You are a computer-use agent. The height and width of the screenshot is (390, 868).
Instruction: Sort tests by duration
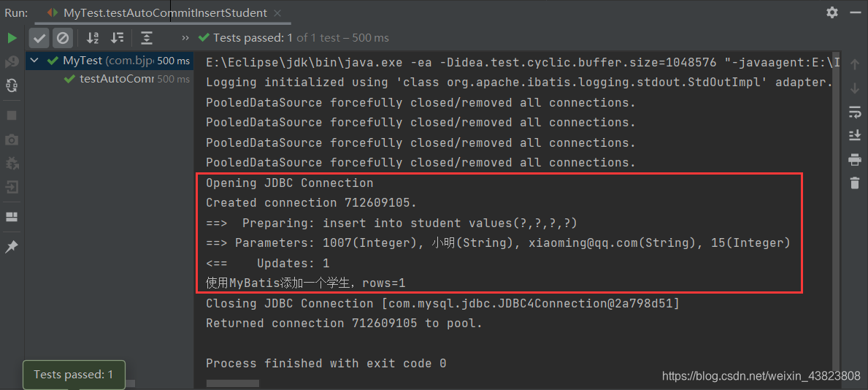coord(117,38)
